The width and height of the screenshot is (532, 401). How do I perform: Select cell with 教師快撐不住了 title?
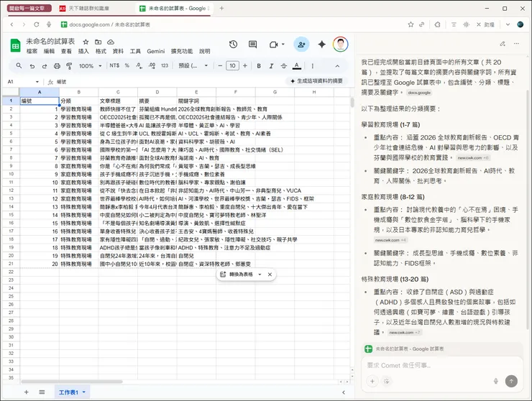pos(118,109)
